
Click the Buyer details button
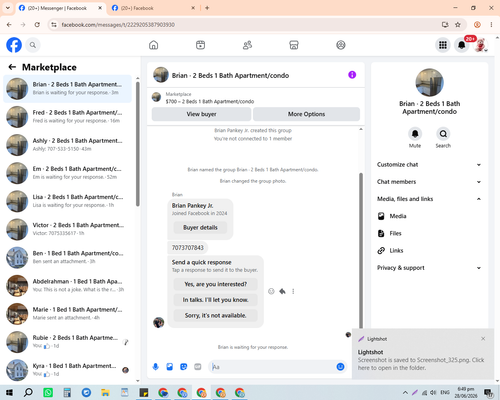[200, 228]
